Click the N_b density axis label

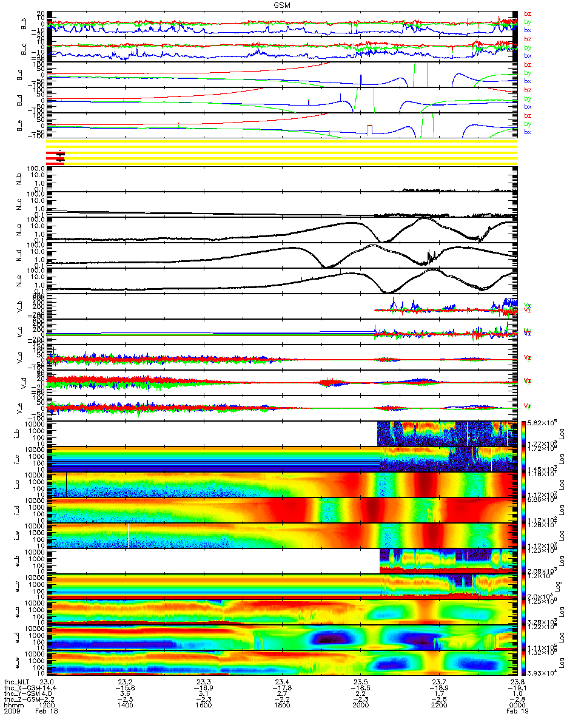pos(18,180)
